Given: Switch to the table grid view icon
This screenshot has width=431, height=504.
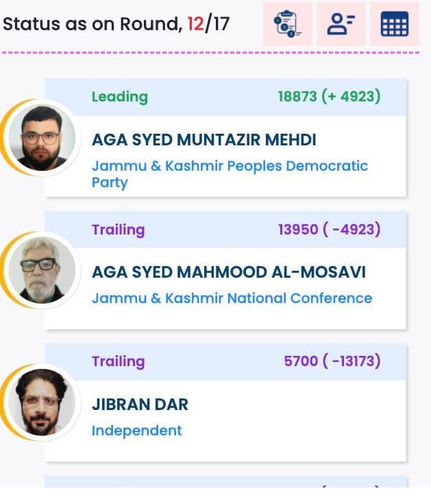Looking at the screenshot, I should pos(394,25).
